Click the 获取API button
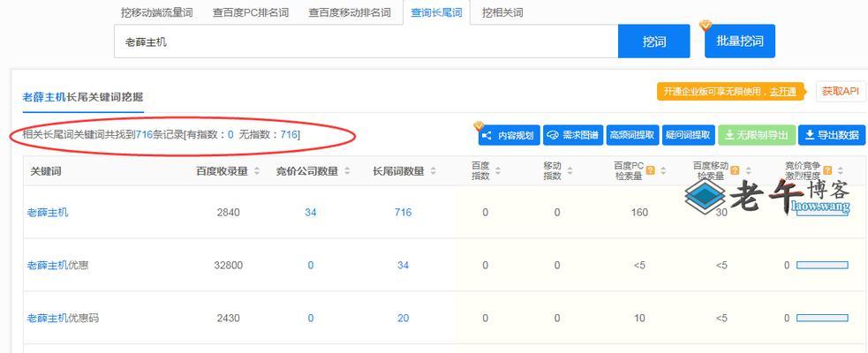The height and width of the screenshot is (353, 868). point(841,91)
